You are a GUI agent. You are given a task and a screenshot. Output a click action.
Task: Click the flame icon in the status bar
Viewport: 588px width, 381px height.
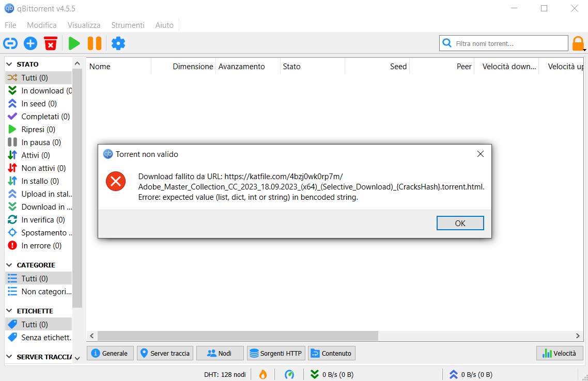263,374
